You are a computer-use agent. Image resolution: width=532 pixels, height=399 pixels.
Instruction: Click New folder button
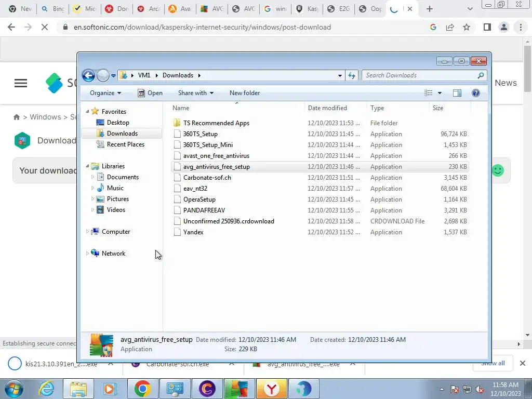point(245,93)
